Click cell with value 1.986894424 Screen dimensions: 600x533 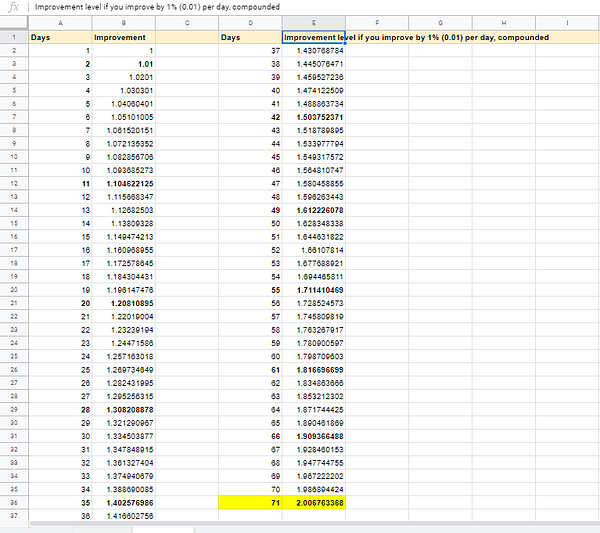click(314, 489)
